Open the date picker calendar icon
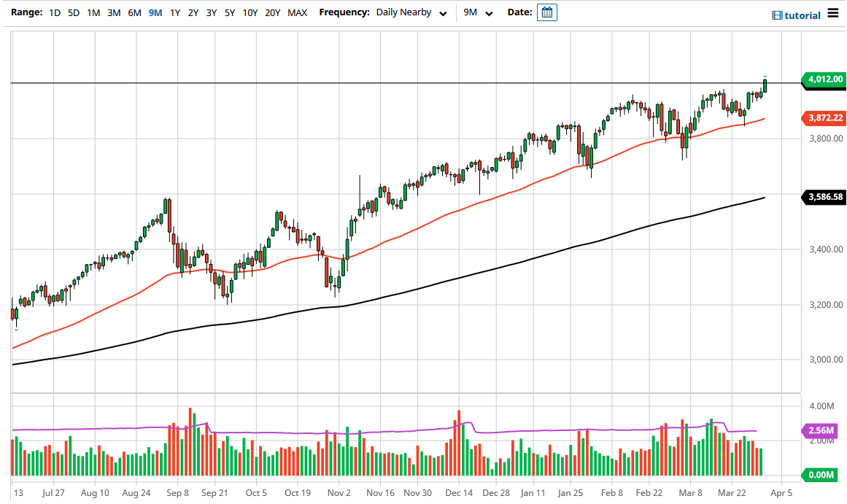 (546, 12)
